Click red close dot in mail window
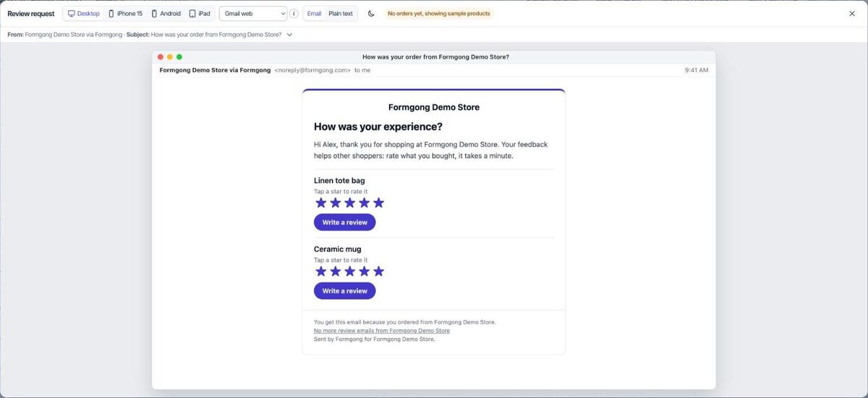The width and height of the screenshot is (868, 398). point(161,56)
